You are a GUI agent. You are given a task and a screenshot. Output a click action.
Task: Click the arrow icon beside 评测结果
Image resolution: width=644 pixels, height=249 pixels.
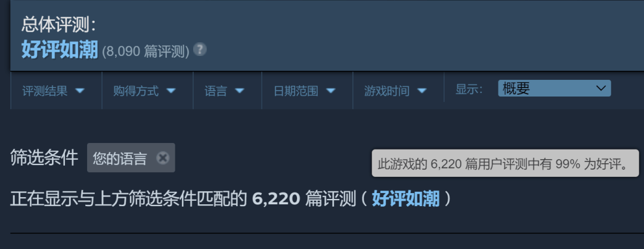click(80, 91)
